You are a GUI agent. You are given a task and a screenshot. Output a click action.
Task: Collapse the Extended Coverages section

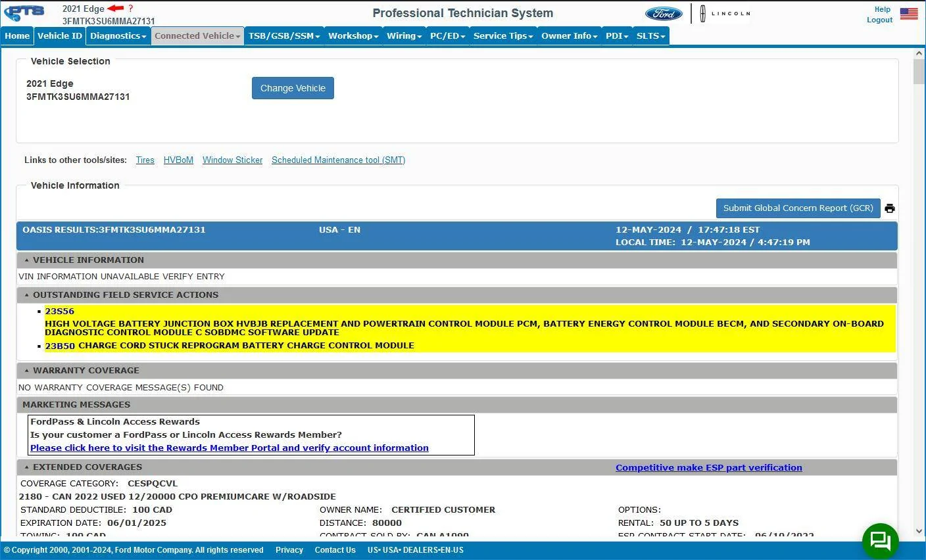point(26,467)
